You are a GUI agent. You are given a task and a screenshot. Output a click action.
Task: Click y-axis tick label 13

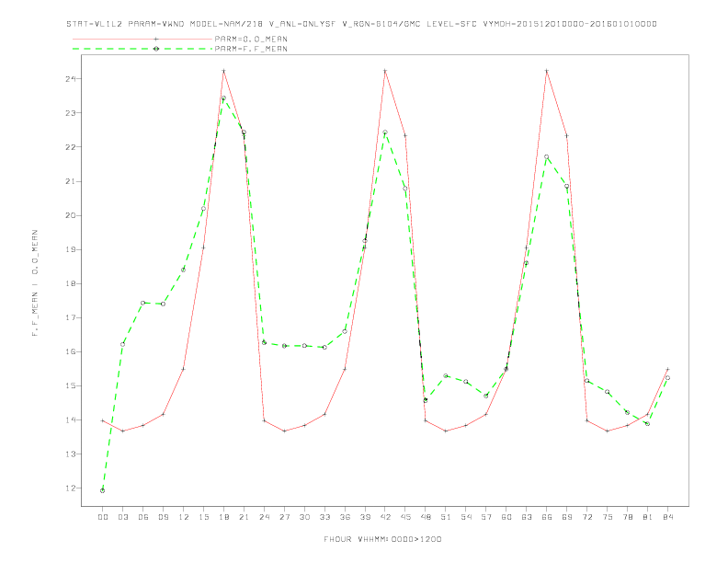tap(71, 454)
